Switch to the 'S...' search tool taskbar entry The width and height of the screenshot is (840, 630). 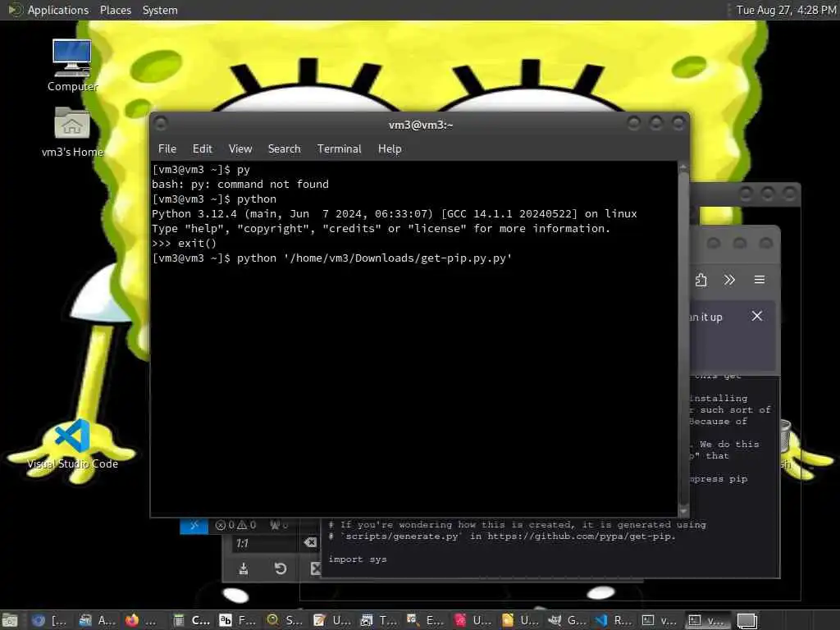click(285, 620)
